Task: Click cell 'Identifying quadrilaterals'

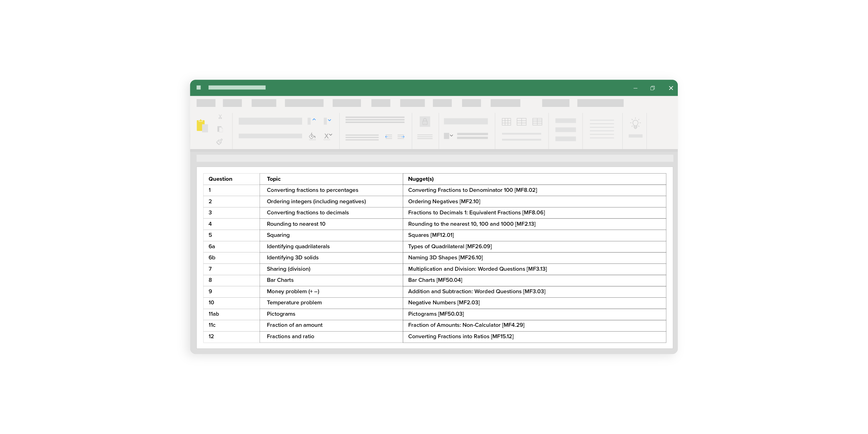Action: [331, 247]
